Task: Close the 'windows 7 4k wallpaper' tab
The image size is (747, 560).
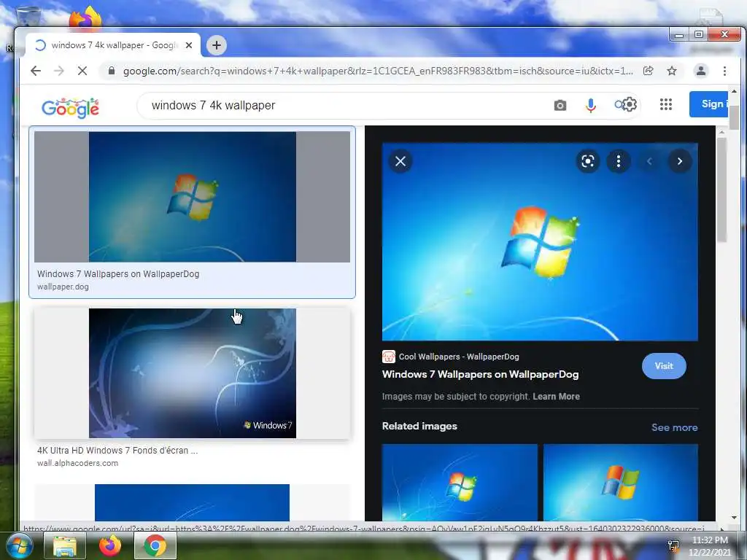Action: [189, 45]
